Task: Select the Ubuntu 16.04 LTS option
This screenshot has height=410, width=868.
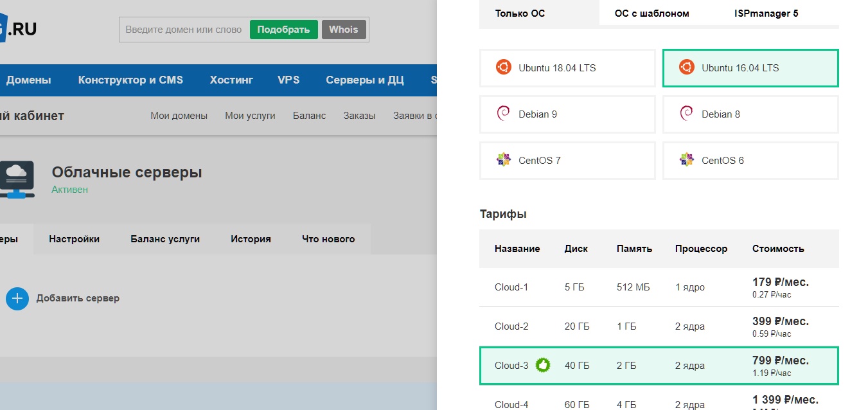Action: pyautogui.click(x=750, y=67)
